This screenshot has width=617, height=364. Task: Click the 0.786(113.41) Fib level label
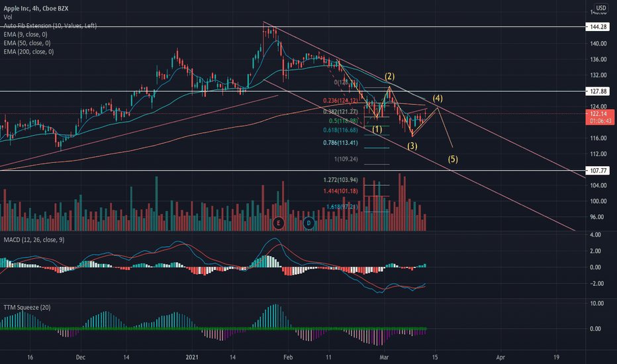point(340,142)
